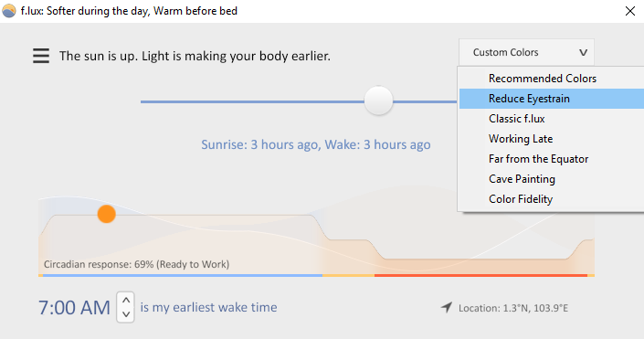Click the dropdown chevron beside Custom Colors
The image size is (644, 339).
[583, 53]
